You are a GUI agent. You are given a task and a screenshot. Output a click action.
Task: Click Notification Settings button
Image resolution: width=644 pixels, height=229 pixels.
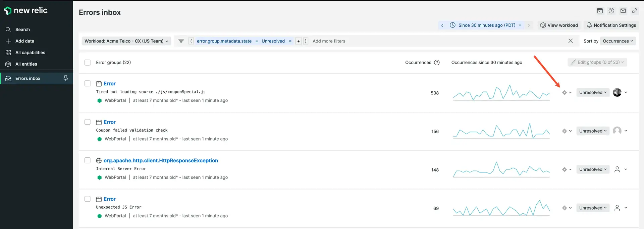611,25
